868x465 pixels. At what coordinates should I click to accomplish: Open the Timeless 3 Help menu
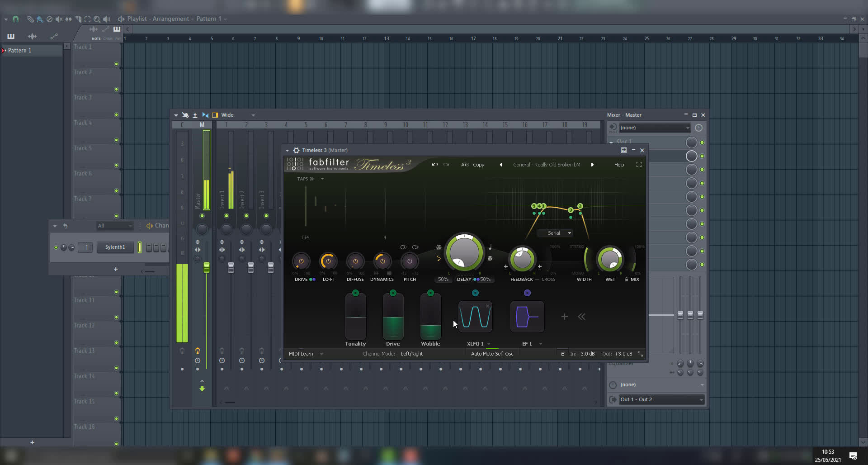[619, 165]
